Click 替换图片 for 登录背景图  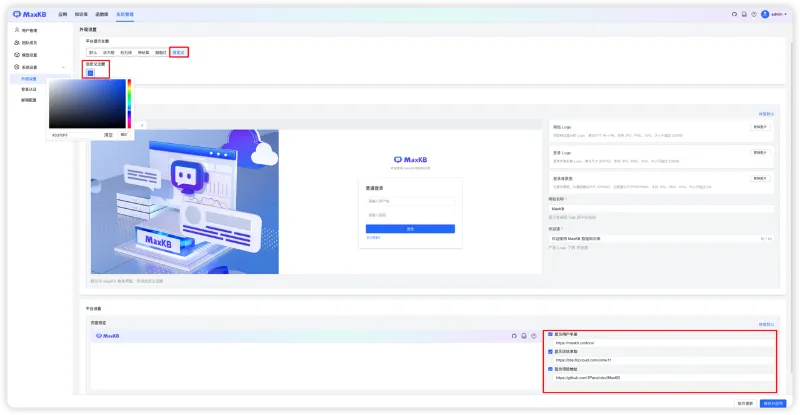760,178
